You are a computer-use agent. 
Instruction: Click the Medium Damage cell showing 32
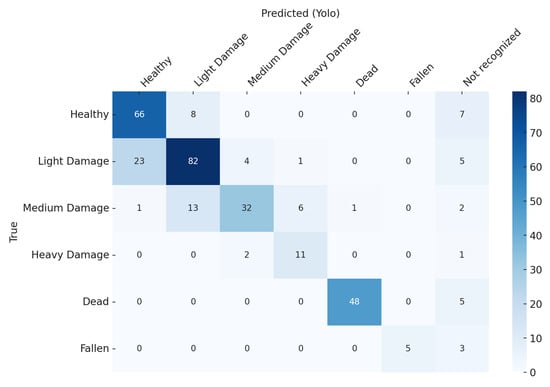click(x=247, y=208)
